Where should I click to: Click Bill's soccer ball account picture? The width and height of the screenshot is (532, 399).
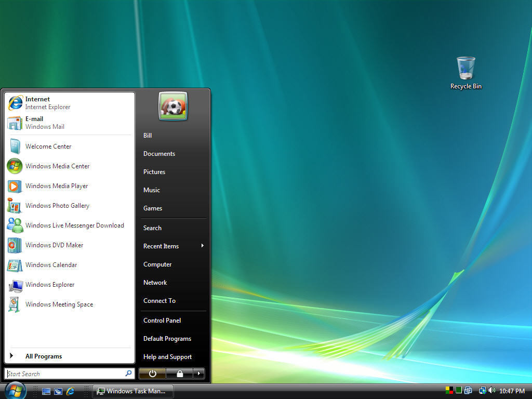tap(172, 105)
